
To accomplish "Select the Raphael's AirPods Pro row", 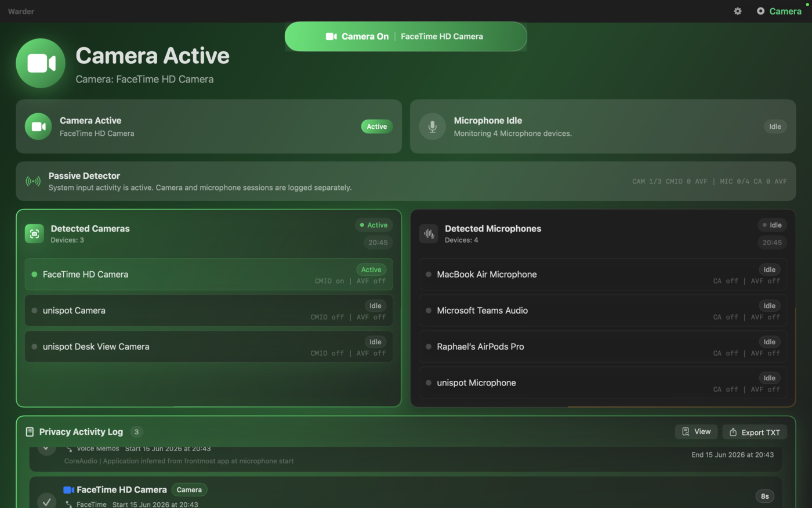I will pos(603,347).
